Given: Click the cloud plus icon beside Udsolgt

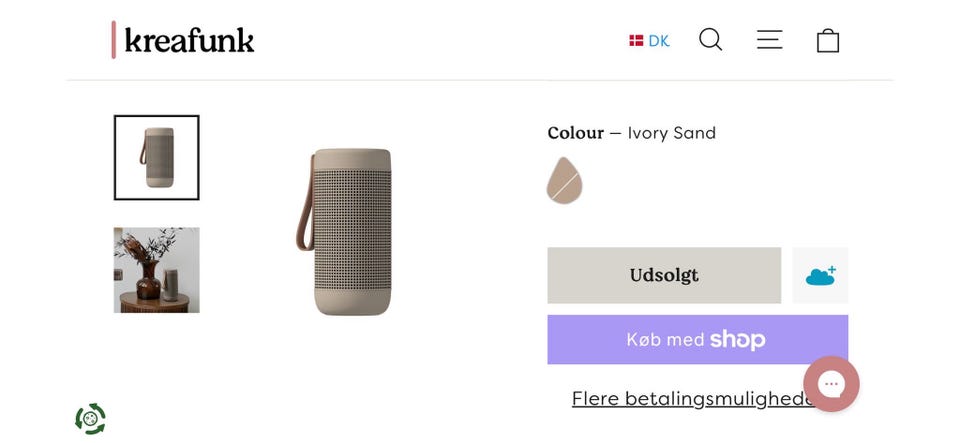Looking at the screenshot, I should coord(820,276).
